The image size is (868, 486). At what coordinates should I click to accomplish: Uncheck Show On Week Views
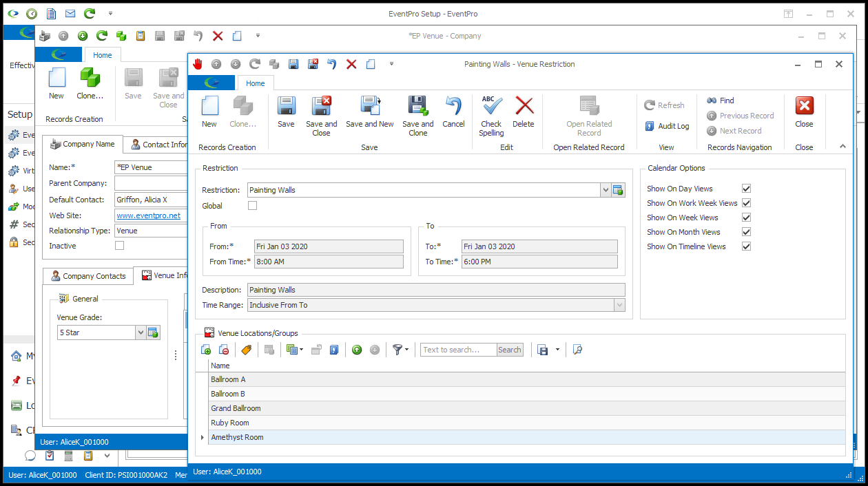pyautogui.click(x=746, y=218)
